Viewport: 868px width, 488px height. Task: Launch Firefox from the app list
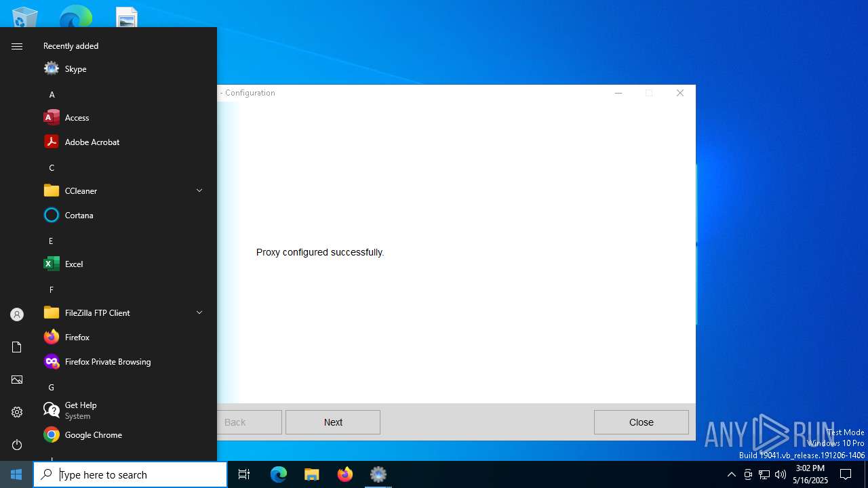125,338
